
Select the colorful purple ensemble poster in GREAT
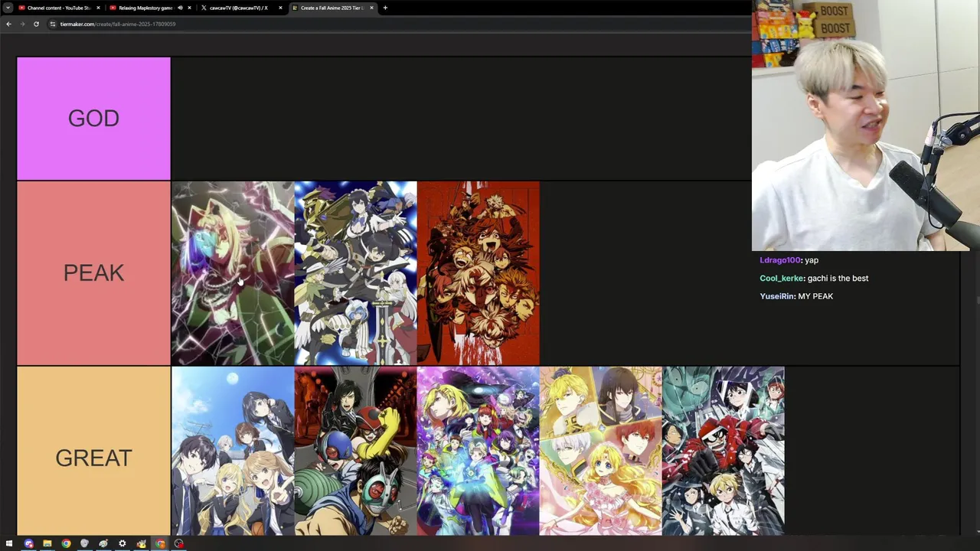coord(479,451)
